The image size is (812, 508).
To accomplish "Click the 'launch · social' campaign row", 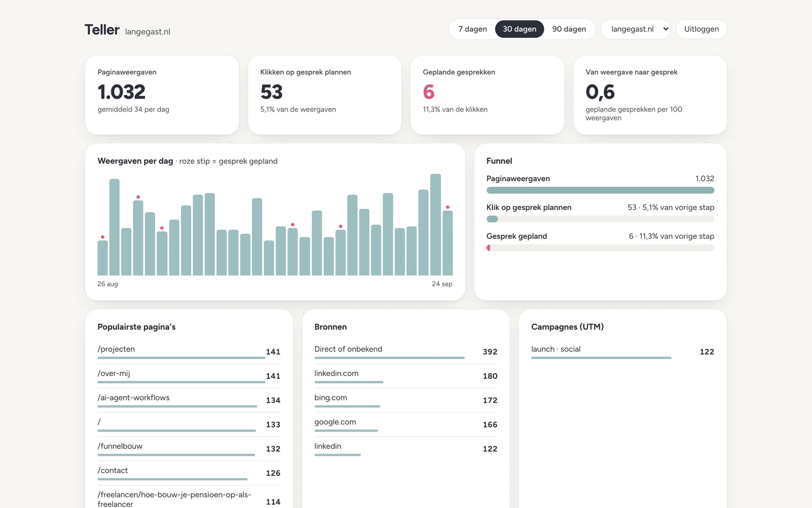I will (x=623, y=352).
